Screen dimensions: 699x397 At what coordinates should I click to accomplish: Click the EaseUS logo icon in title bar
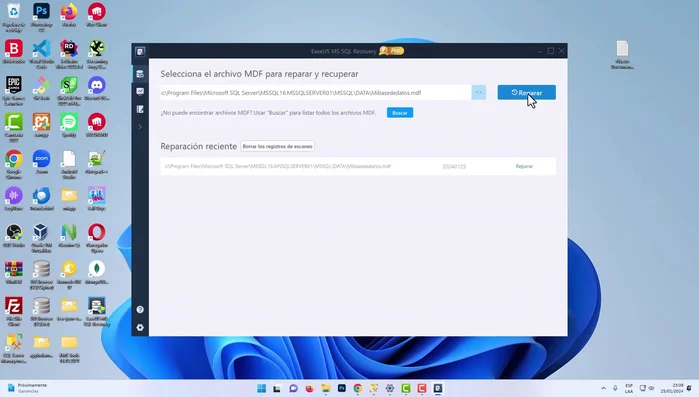140,51
